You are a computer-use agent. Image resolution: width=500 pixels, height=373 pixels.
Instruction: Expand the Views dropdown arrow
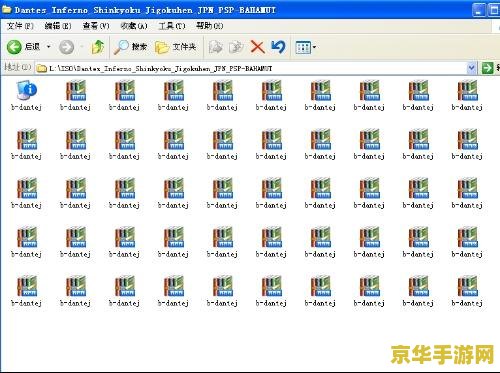[314, 47]
